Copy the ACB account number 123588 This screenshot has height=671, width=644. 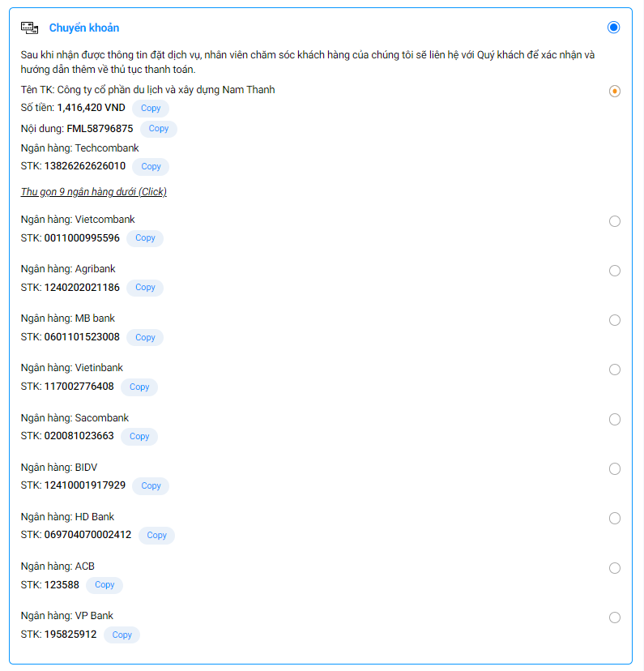104,585
